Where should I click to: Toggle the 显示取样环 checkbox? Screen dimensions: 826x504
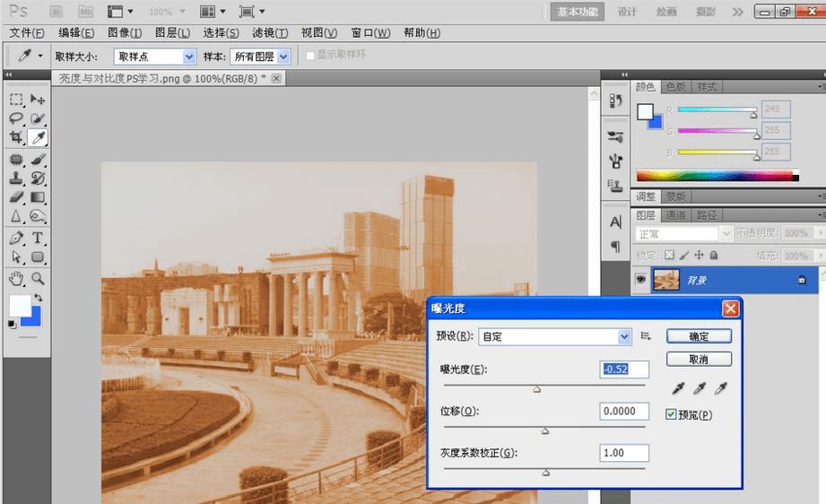click(x=310, y=56)
